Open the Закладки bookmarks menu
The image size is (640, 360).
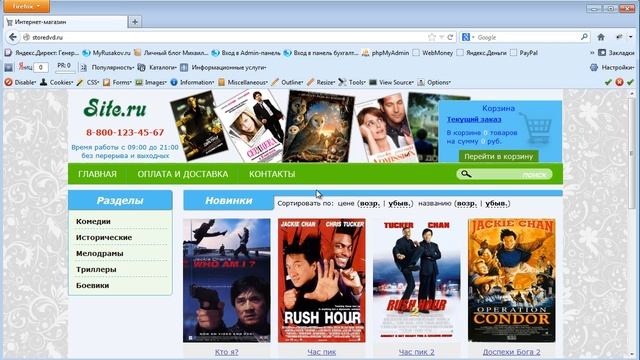(x=616, y=53)
